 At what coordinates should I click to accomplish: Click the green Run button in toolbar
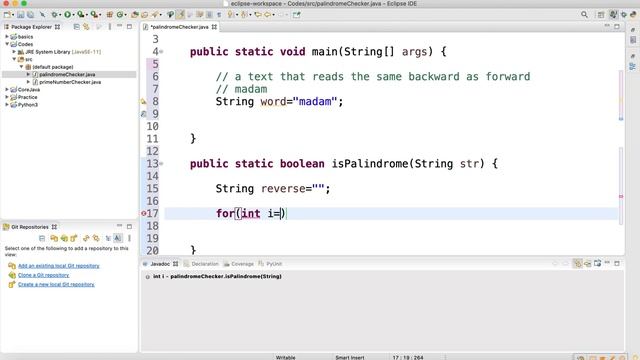[67, 15]
